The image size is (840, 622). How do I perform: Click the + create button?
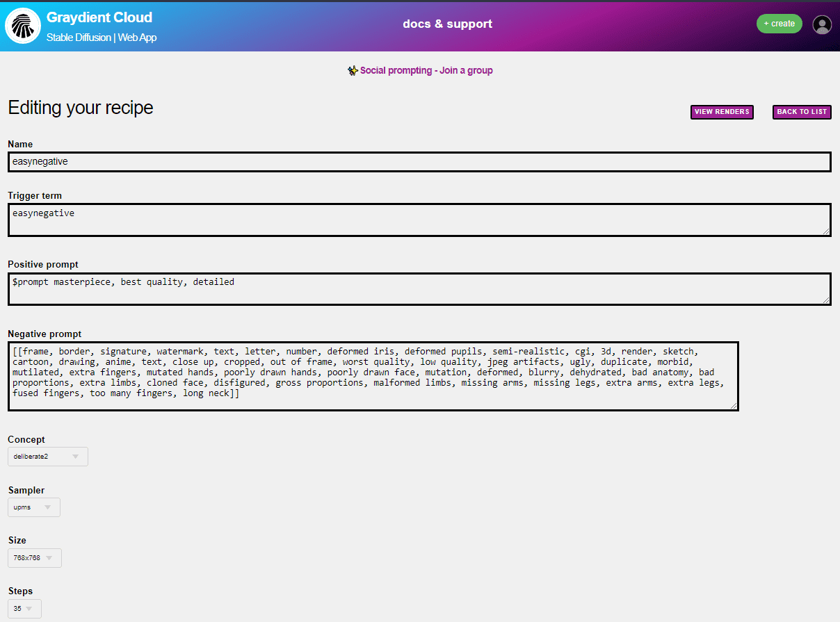pos(779,23)
